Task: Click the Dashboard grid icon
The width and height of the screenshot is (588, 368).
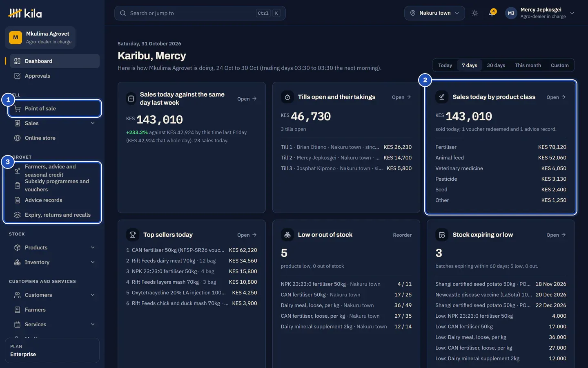Action: pos(17,61)
